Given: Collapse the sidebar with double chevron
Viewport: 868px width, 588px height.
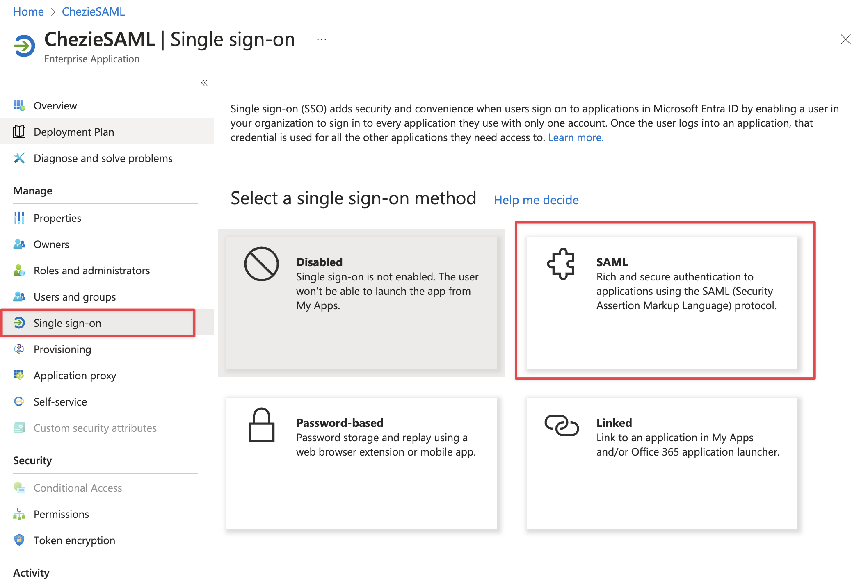Looking at the screenshot, I should pyautogui.click(x=204, y=83).
